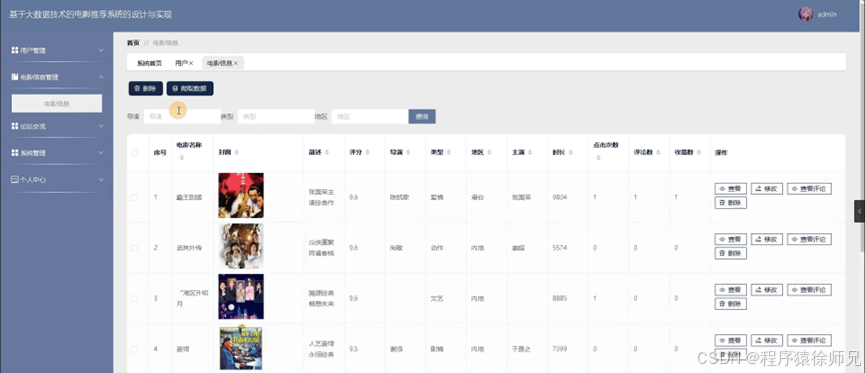This screenshot has height=373, width=865.
Task: Click the 5574 duration cell
Action: (560, 248)
